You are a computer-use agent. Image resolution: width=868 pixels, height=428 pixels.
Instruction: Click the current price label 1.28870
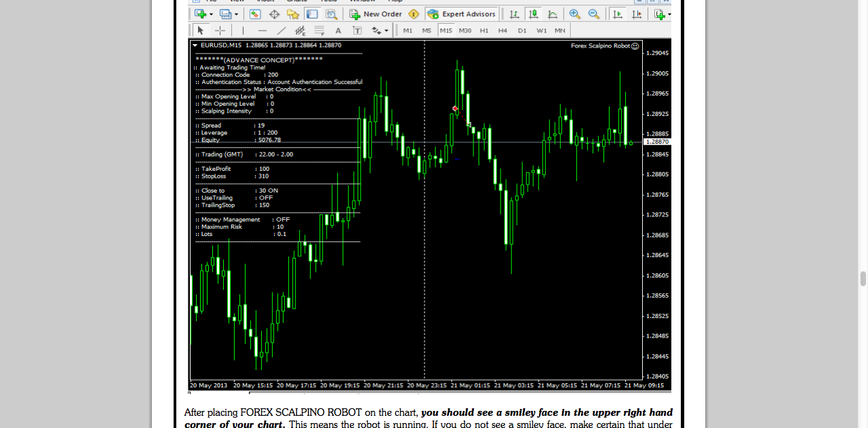pyautogui.click(x=657, y=142)
